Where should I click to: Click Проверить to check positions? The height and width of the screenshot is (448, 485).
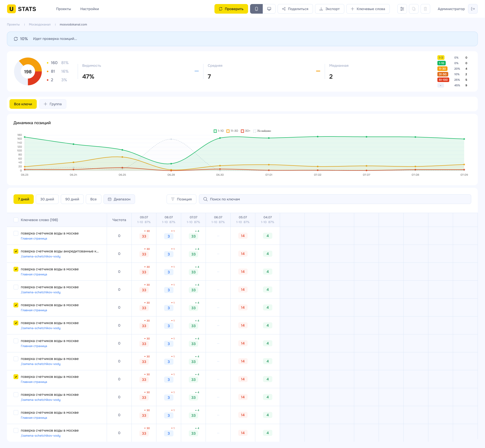pyautogui.click(x=231, y=9)
